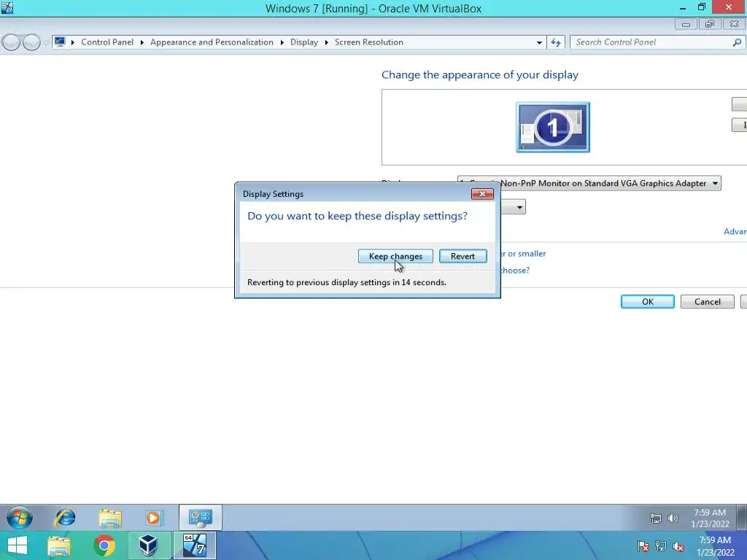Image resolution: width=747 pixels, height=560 pixels.
Task: Expand arrow after Appearance and Personalization breadcrumb
Action: coord(282,42)
